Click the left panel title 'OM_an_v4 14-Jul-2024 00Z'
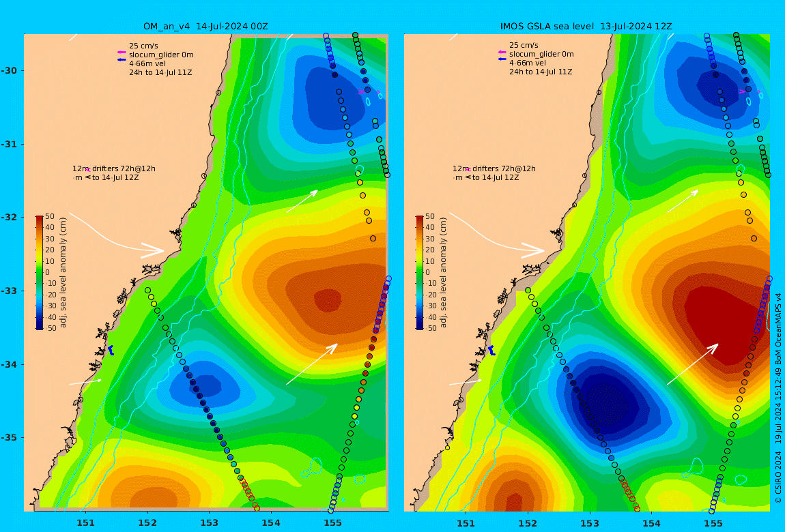The height and width of the screenshot is (532, 785). tap(205, 27)
